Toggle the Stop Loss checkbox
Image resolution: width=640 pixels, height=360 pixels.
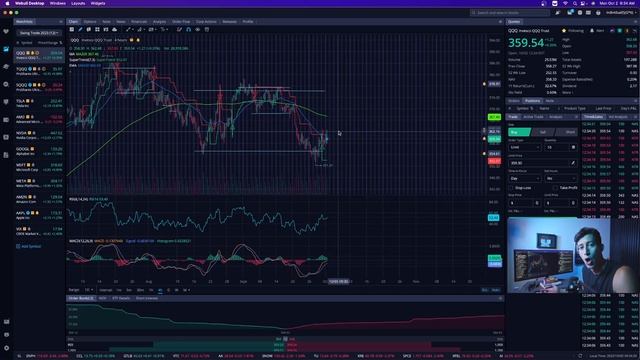(511, 188)
